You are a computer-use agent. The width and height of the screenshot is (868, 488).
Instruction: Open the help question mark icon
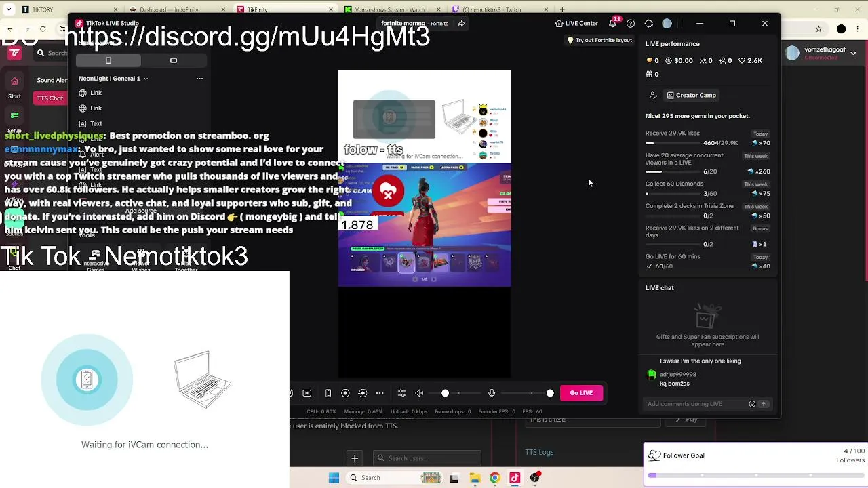(631, 24)
